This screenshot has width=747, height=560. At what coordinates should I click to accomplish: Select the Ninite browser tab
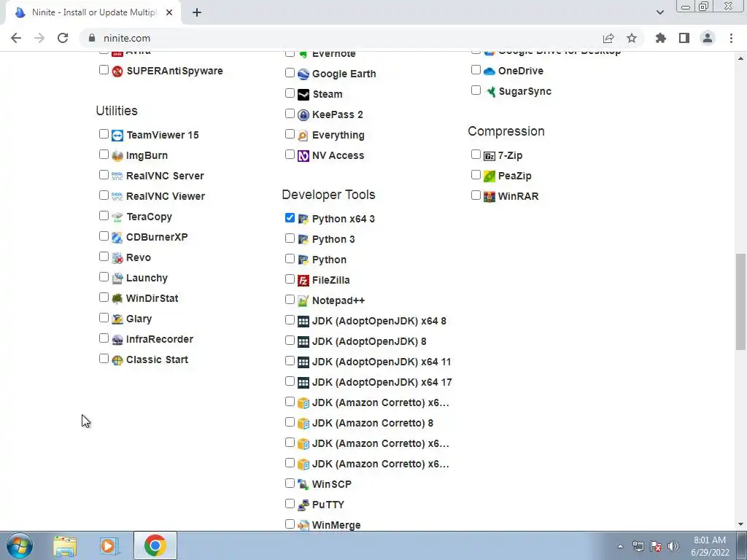[93, 12]
